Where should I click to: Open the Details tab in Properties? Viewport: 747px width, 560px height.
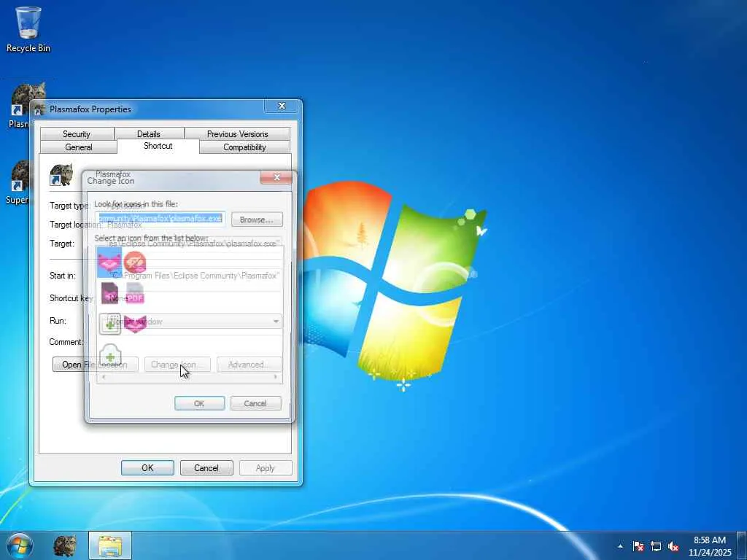pyautogui.click(x=149, y=134)
